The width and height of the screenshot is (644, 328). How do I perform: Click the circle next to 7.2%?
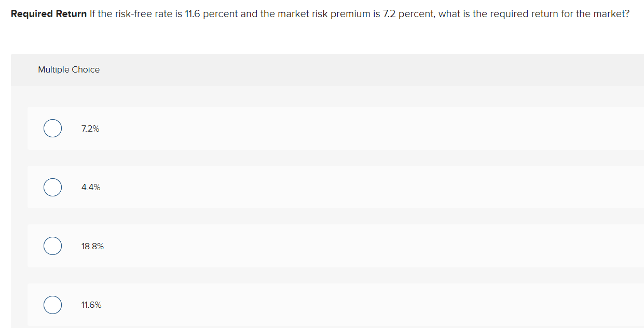(x=52, y=128)
